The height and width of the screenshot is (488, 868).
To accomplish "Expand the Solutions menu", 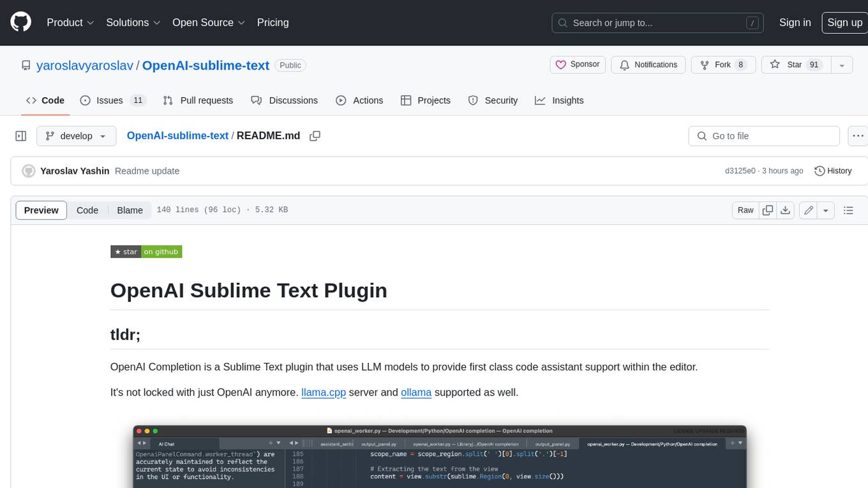I will click(x=133, y=22).
